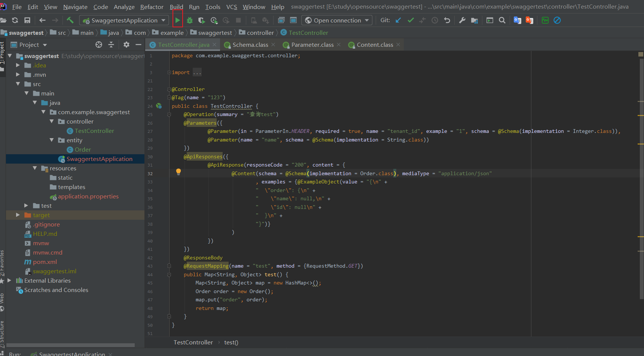Unfold the import block at line 3

pyautogui.click(x=169, y=72)
